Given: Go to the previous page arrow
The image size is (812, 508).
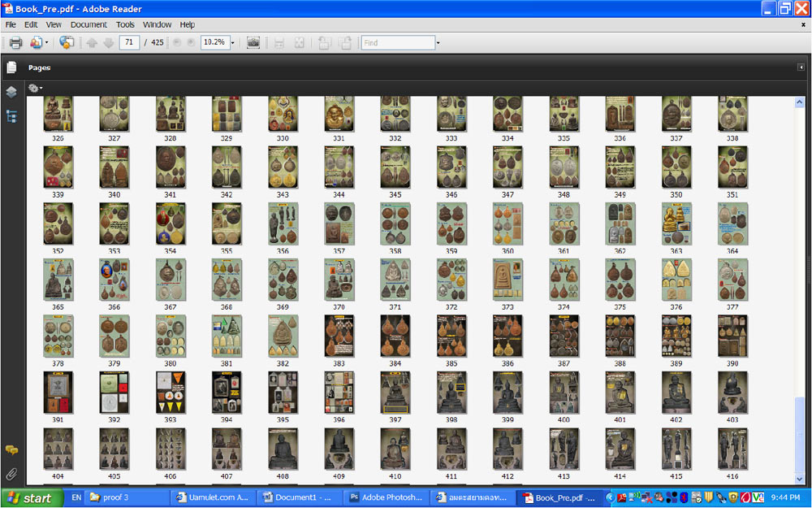Looking at the screenshot, I should click(92, 42).
